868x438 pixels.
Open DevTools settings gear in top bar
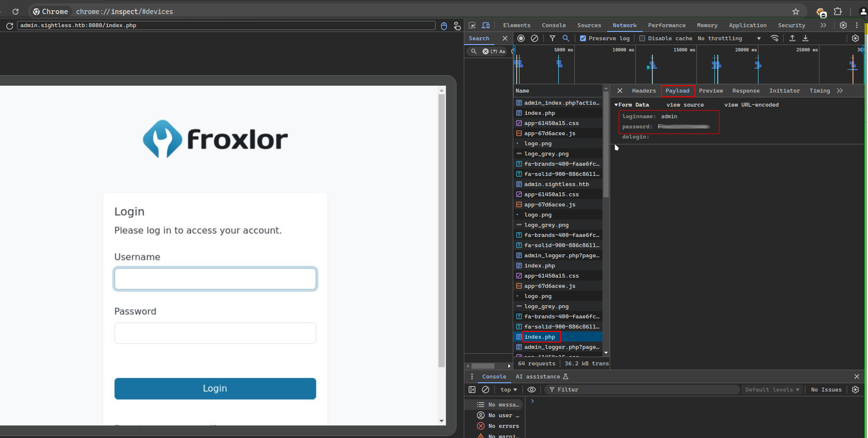click(843, 25)
